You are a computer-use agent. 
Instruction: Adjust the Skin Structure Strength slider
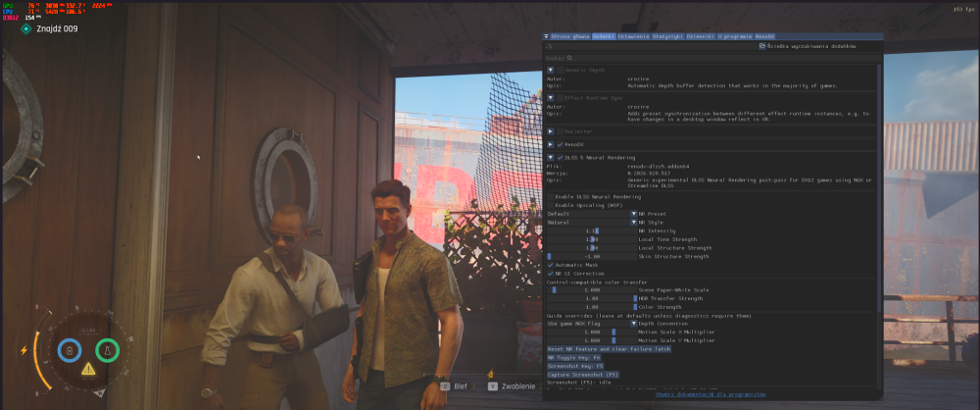coord(592,256)
